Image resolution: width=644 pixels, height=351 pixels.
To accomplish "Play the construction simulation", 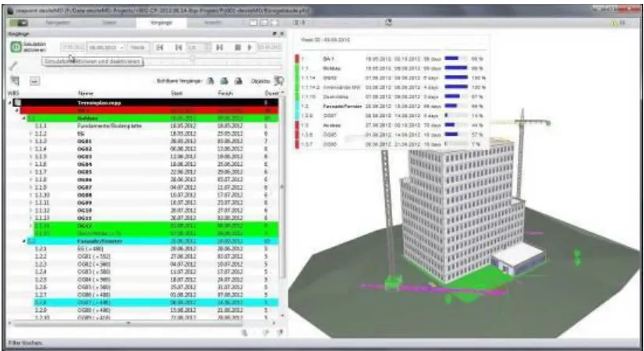I will (249, 48).
